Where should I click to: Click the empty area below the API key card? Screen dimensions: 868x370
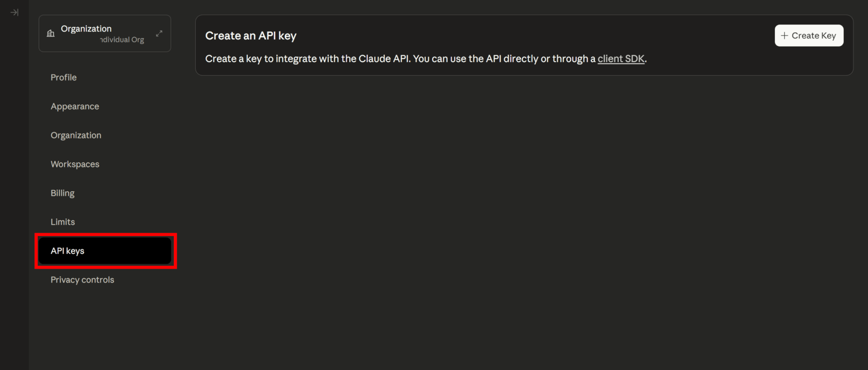pos(524,212)
